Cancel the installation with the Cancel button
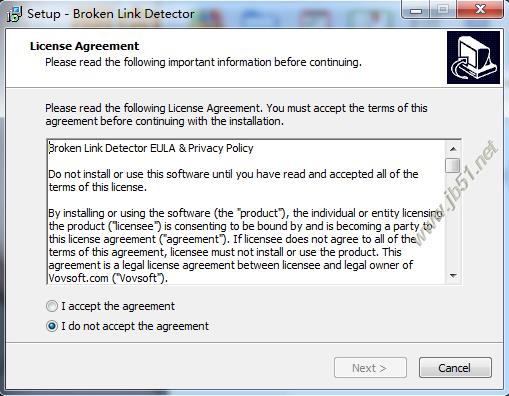Image resolution: width=509 pixels, height=396 pixels. [x=455, y=368]
